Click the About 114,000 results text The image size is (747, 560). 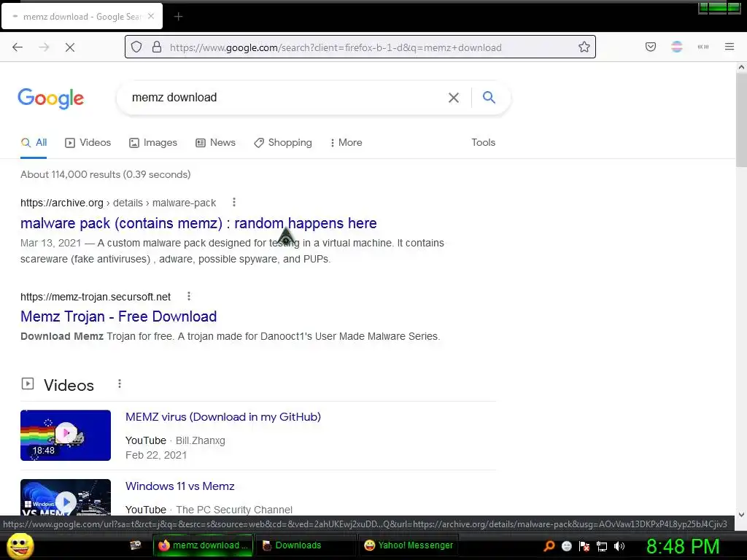pos(105,175)
